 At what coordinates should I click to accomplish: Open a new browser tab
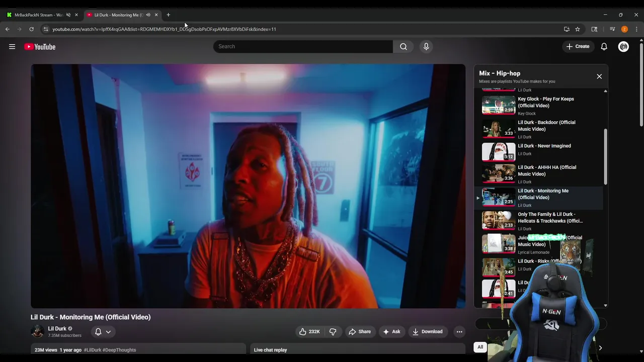pyautogui.click(x=168, y=15)
